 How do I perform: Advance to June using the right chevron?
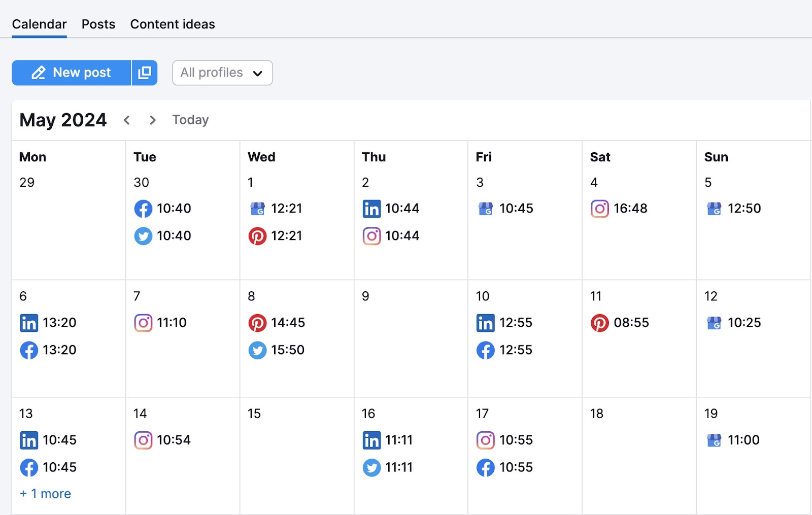coord(152,120)
